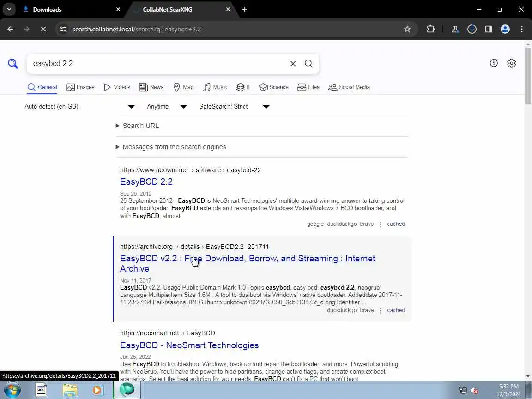Open the EasyBCD v2.2 Internet Archive result

(248, 263)
